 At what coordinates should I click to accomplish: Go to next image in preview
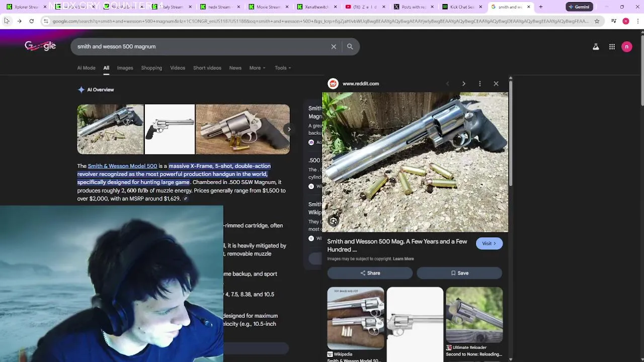coord(463,83)
